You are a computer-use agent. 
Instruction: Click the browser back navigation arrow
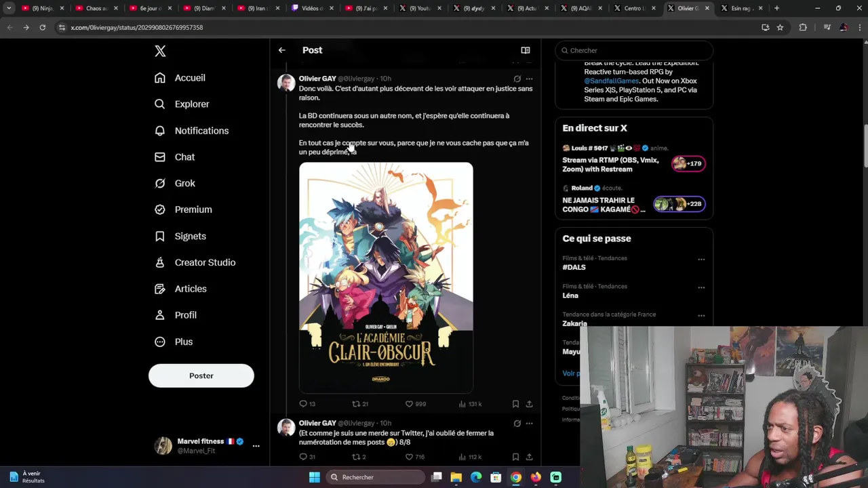point(9,27)
